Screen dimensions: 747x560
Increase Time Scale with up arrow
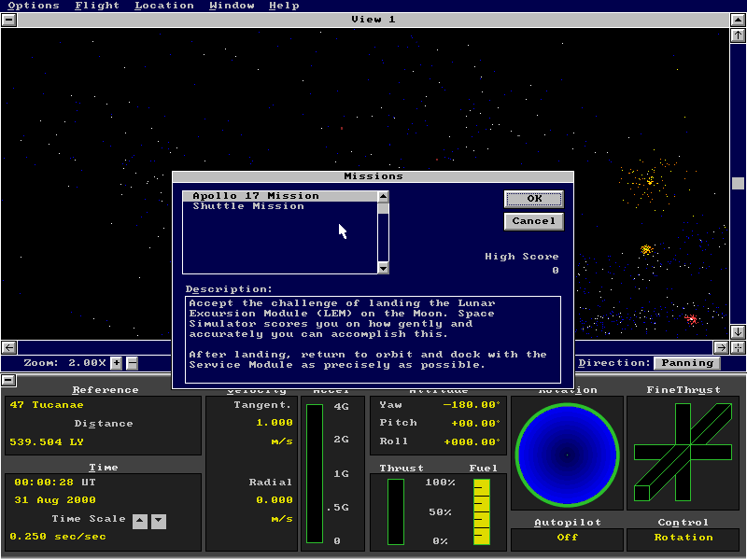click(140, 521)
